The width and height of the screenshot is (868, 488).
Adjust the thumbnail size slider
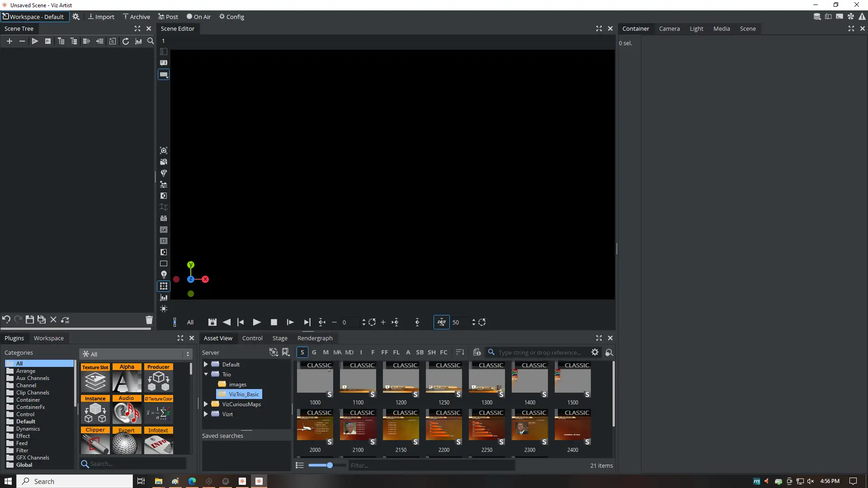pyautogui.click(x=330, y=465)
